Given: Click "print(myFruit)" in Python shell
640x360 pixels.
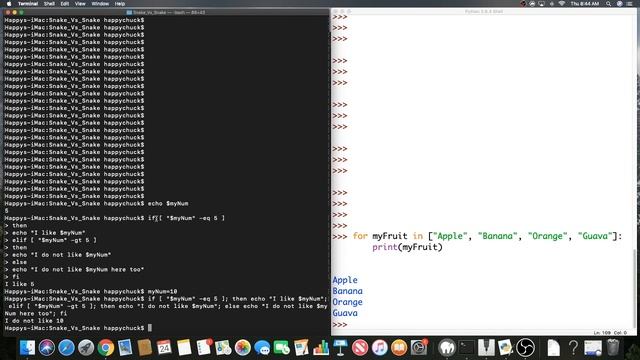Looking at the screenshot, I should pyautogui.click(x=407, y=247).
